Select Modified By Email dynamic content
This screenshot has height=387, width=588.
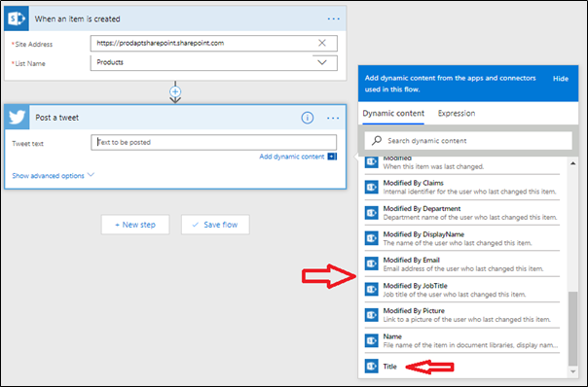coord(462,264)
